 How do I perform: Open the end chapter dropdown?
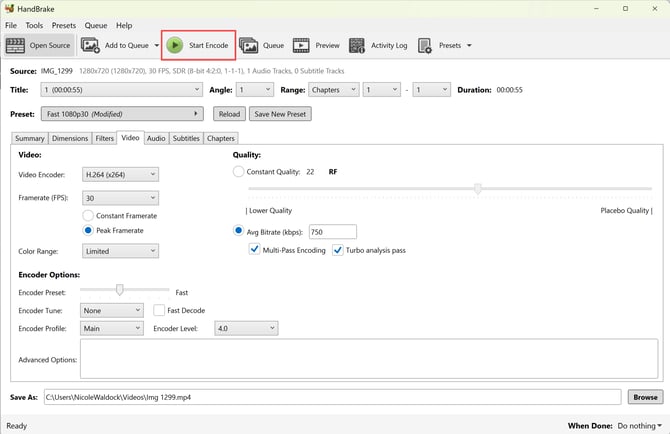(x=431, y=90)
